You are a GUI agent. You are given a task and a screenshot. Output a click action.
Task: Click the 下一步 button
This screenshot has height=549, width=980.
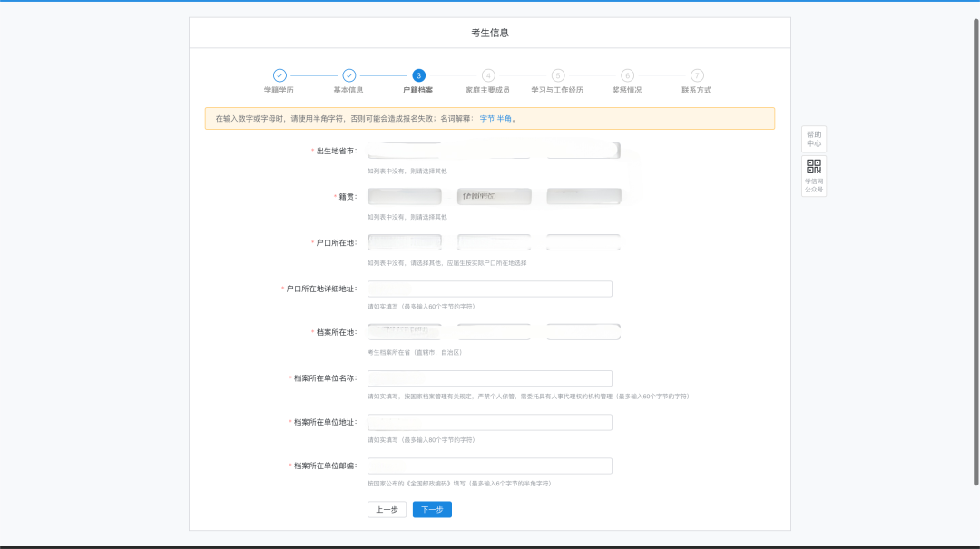[x=432, y=510]
